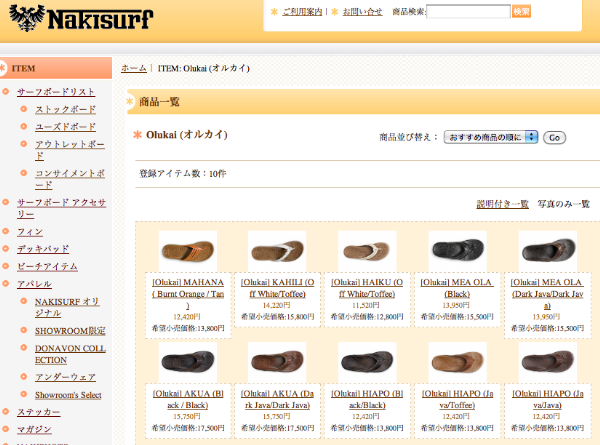Image resolution: width=600 pixels, height=445 pixels.
Task: Click the MAHANA Burnt Orange sandal thumbnail
Action: [x=188, y=251]
